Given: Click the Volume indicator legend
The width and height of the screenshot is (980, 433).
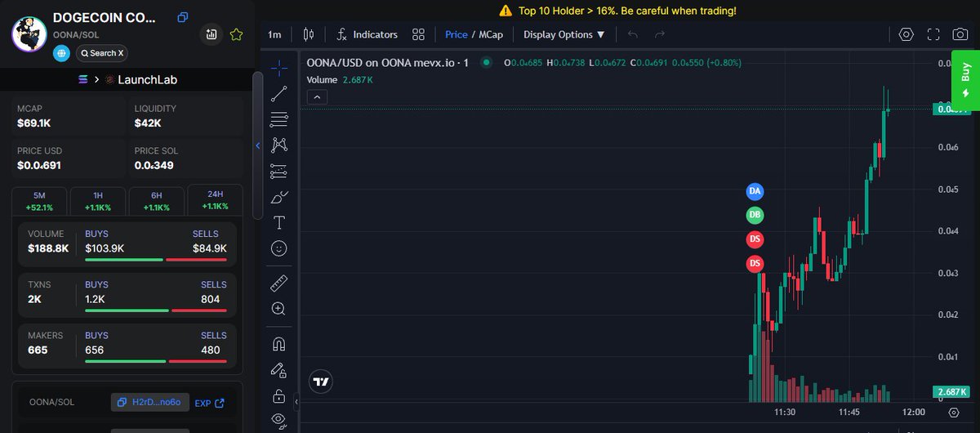Looking at the screenshot, I should [340, 80].
